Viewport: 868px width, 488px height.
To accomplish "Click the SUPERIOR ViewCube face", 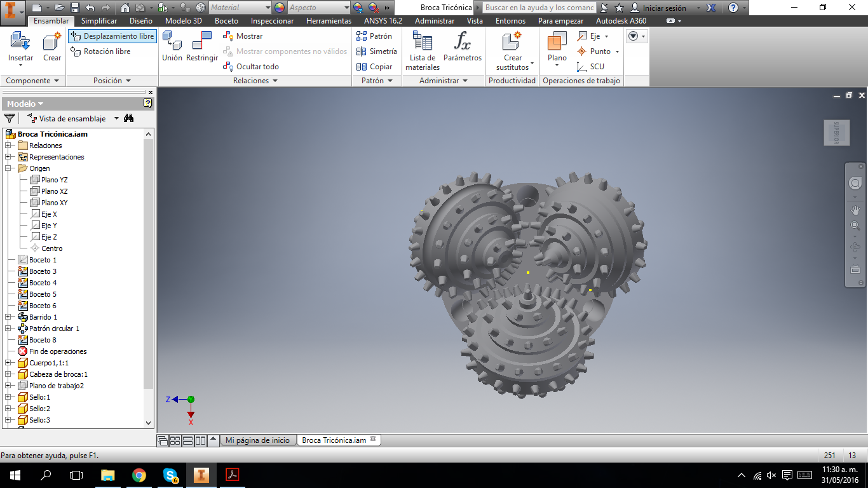I will pos(837,132).
